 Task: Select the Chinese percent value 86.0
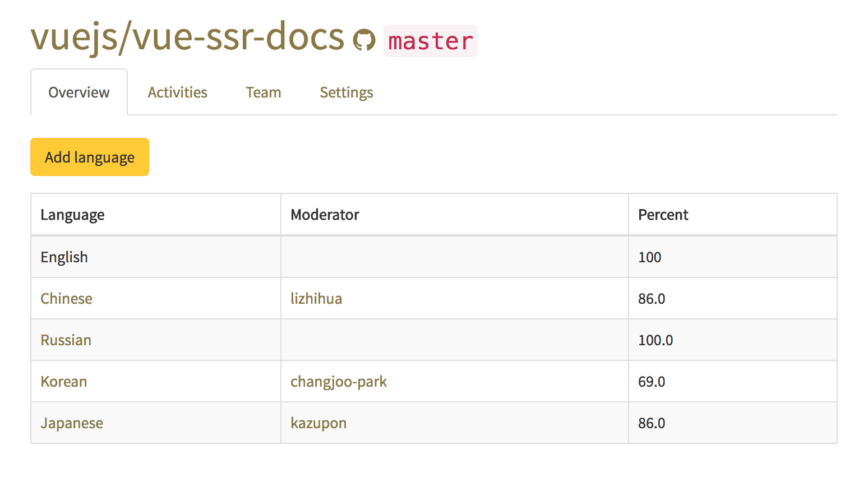point(652,299)
